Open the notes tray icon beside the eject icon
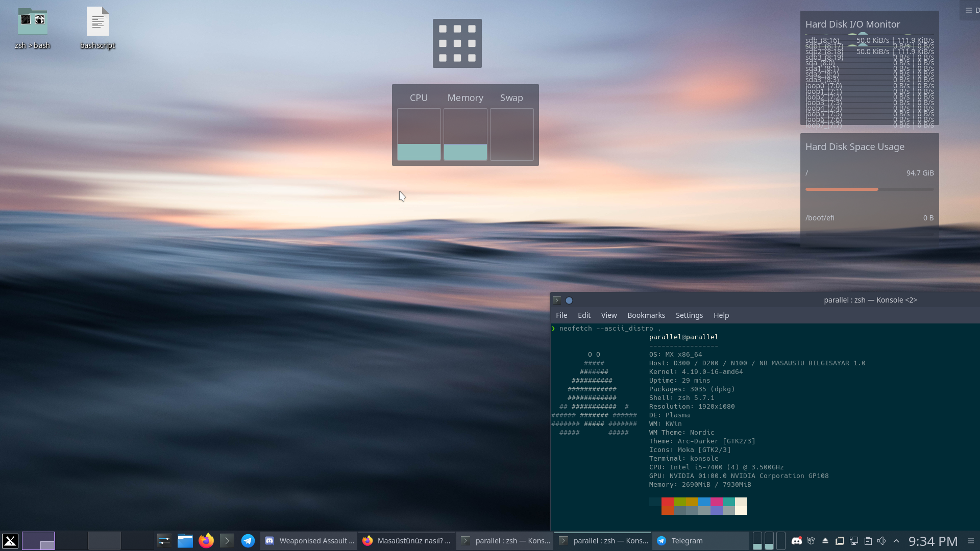The width and height of the screenshot is (980, 551). coord(840,541)
